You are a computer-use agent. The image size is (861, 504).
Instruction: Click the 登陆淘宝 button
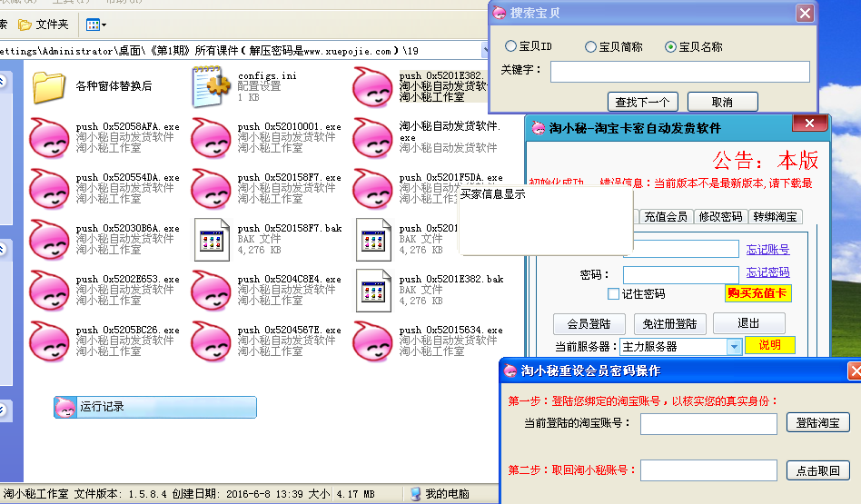click(818, 423)
